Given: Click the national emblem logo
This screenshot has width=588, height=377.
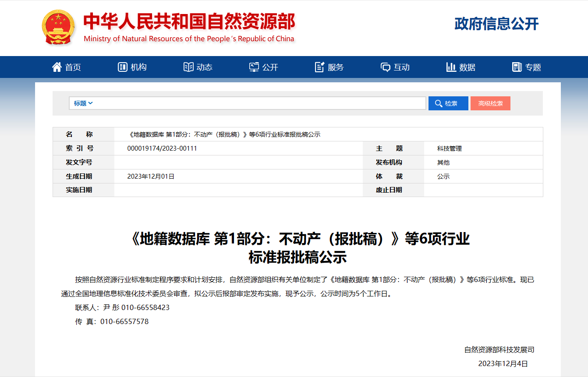Looking at the screenshot, I should click(57, 26).
